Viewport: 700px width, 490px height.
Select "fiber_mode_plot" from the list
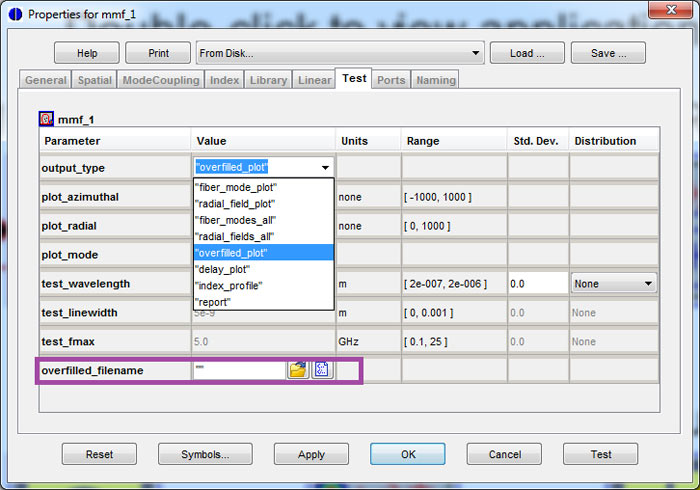pyautogui.click(x=234, y=187)
